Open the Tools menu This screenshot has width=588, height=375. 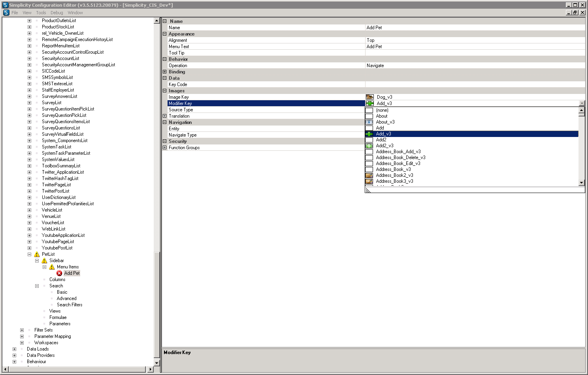(41, 13)
